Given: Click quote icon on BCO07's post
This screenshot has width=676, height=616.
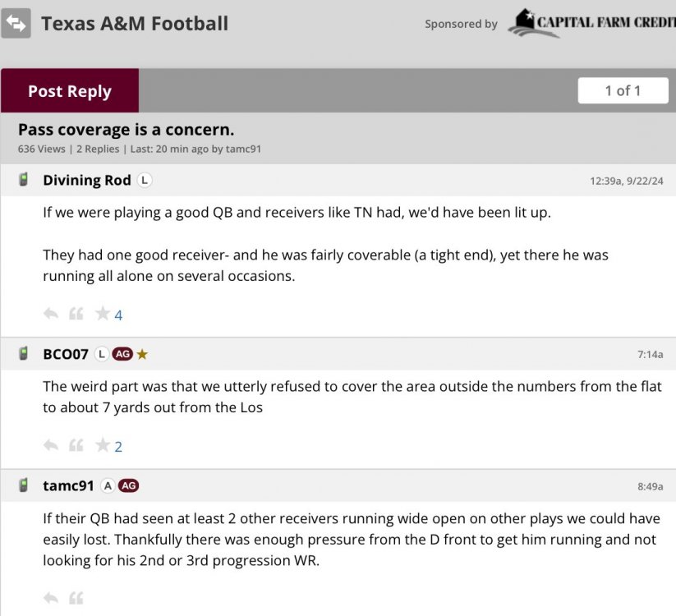Looking at the screenshot, I should [76, 446].
